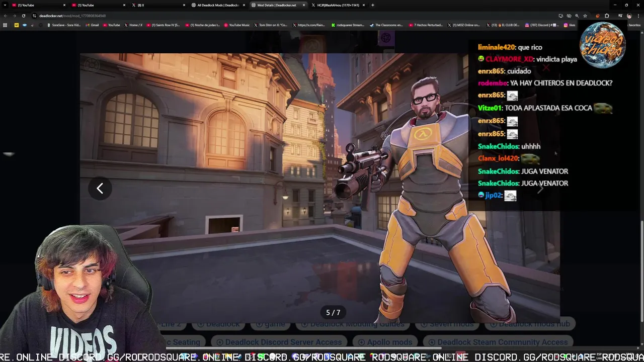Viewport: 644px width, 362px height.
Task: Open the browser profile avatar
Action: point(629,16)
